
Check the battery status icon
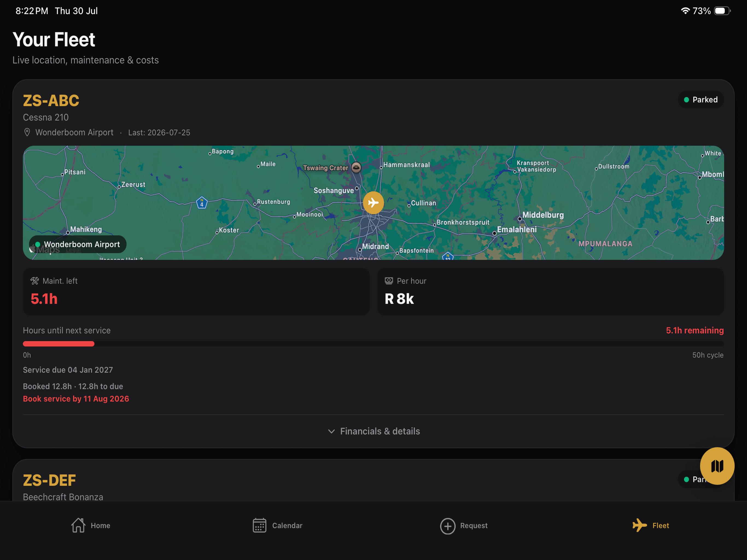(722, 11)
